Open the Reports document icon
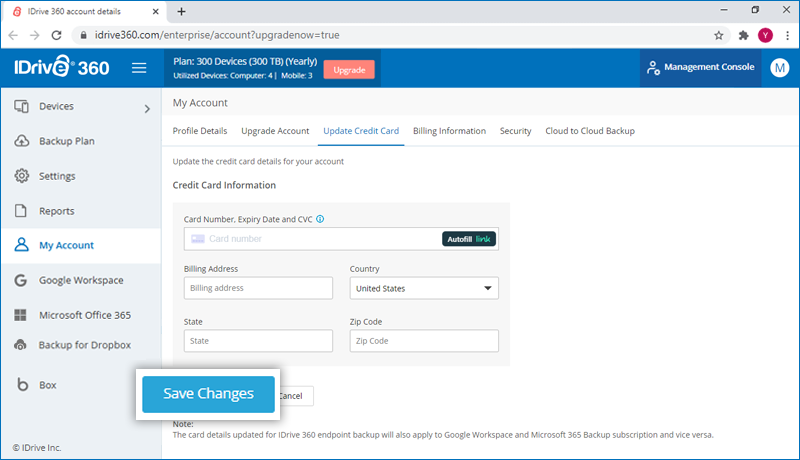 coord(21,211)
